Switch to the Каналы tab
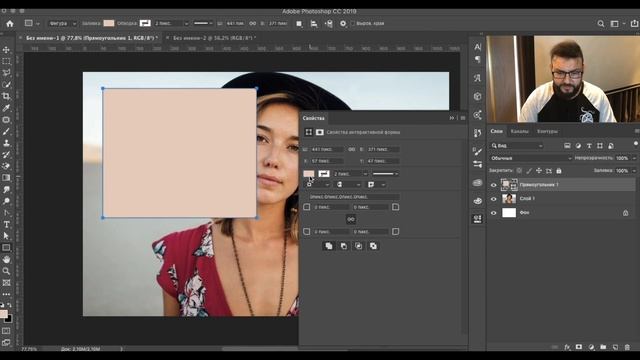Image resolution: width=640 pixels, height=360 pixels. point(520,131)
